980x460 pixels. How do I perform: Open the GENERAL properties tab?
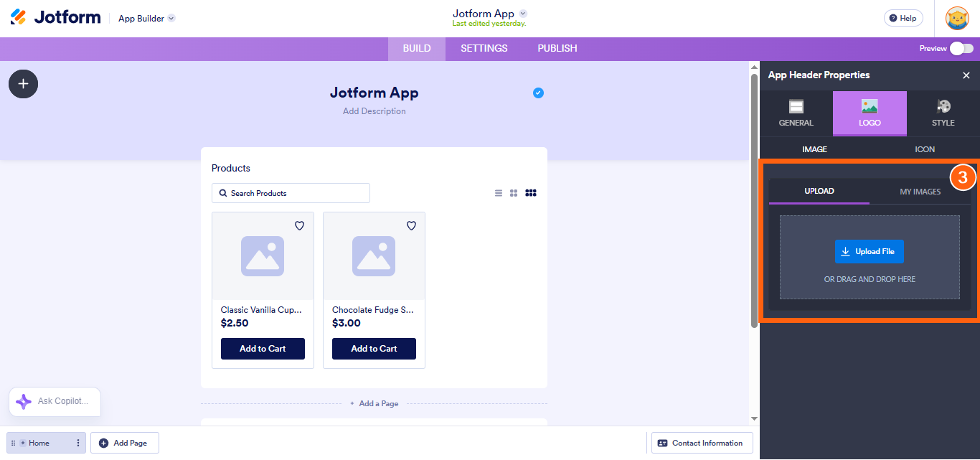(796, 113)
